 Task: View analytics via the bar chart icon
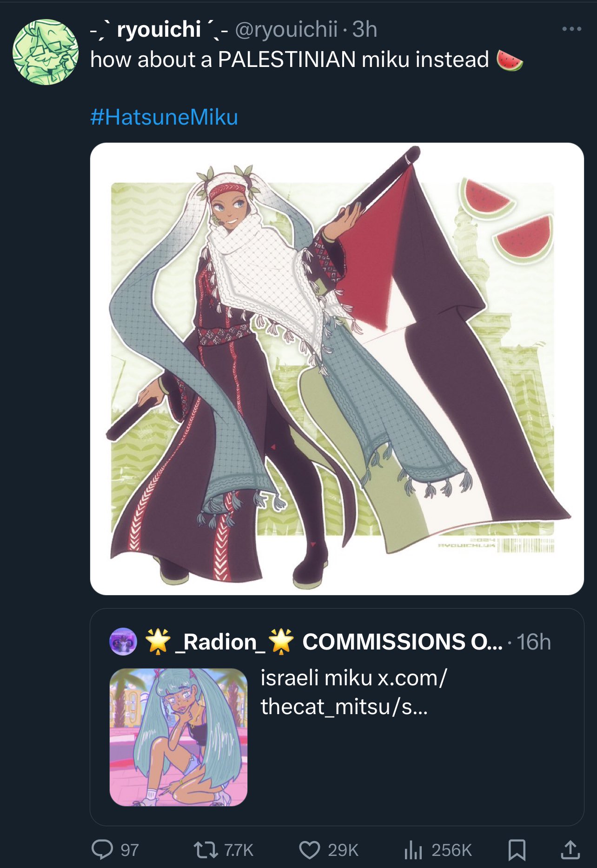click(x=413, y=850)
